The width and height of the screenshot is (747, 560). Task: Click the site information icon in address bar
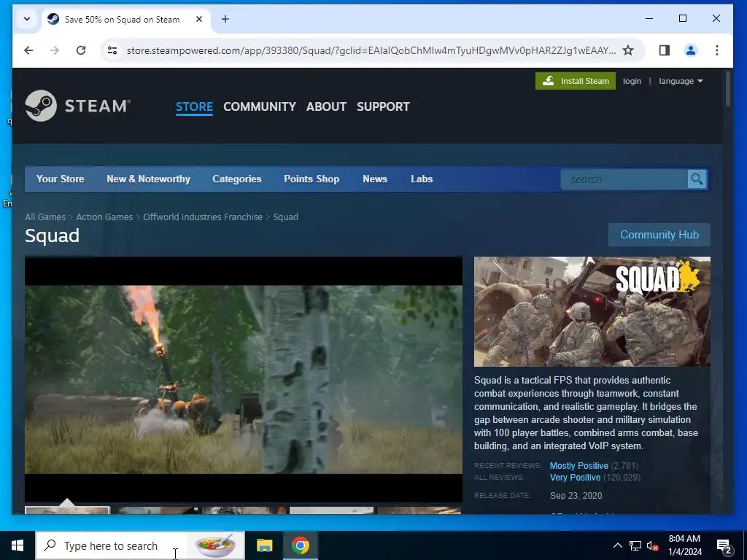[x=112, y=50]
